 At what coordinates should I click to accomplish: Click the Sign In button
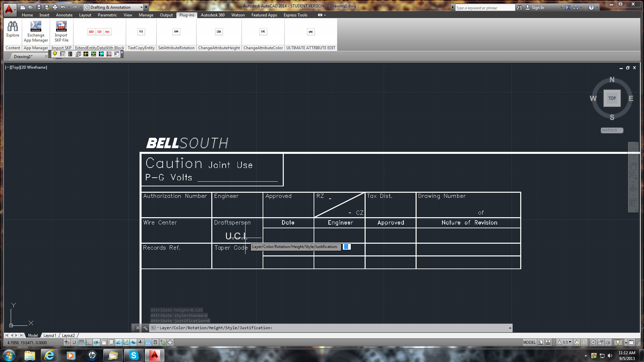click(537, 7)
